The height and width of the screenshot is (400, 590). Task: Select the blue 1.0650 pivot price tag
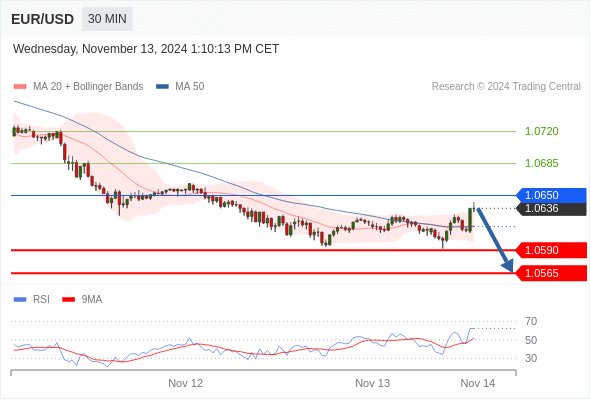551,195
